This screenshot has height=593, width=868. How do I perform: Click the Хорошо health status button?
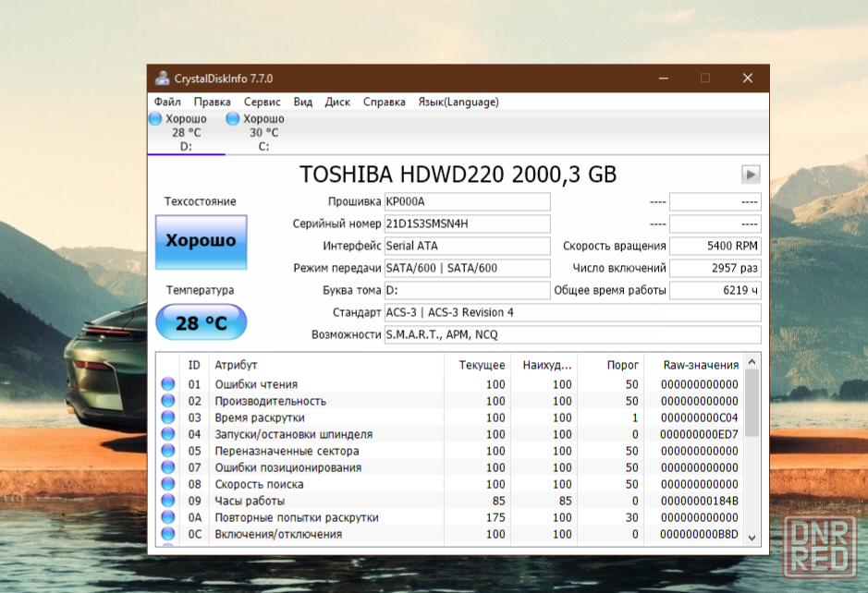(x=201, y=240)
